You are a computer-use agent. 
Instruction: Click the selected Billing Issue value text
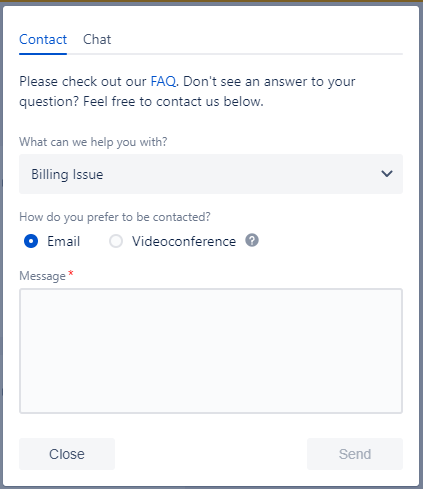coord(67,175)
